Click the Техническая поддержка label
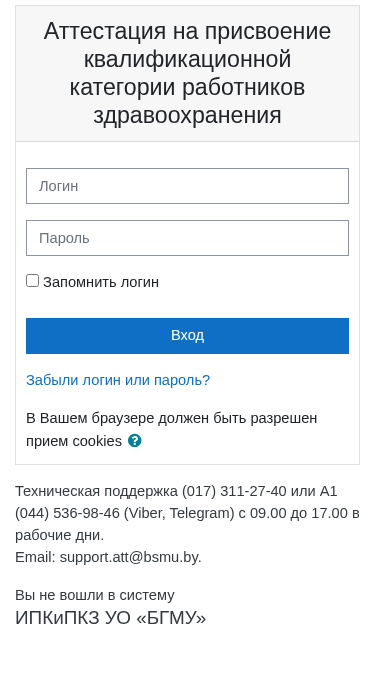Screen dimensions: 375x693 coord(97,491)
